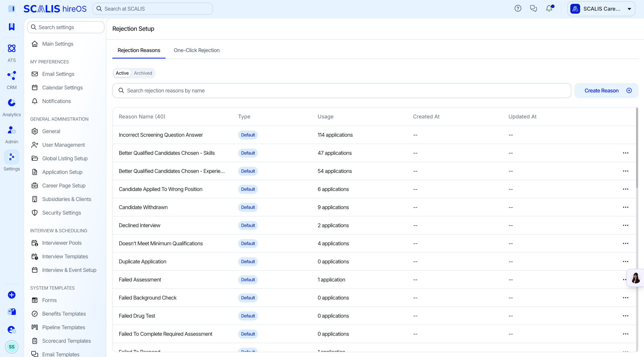Open Subsidiaries & Clients

point(67,199)
